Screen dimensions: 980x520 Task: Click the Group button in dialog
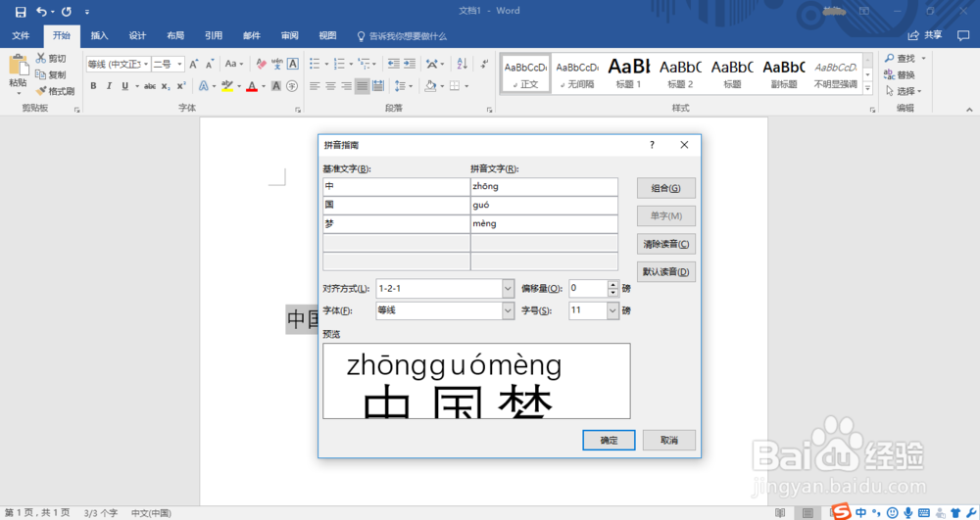click(x=665, y=188)
